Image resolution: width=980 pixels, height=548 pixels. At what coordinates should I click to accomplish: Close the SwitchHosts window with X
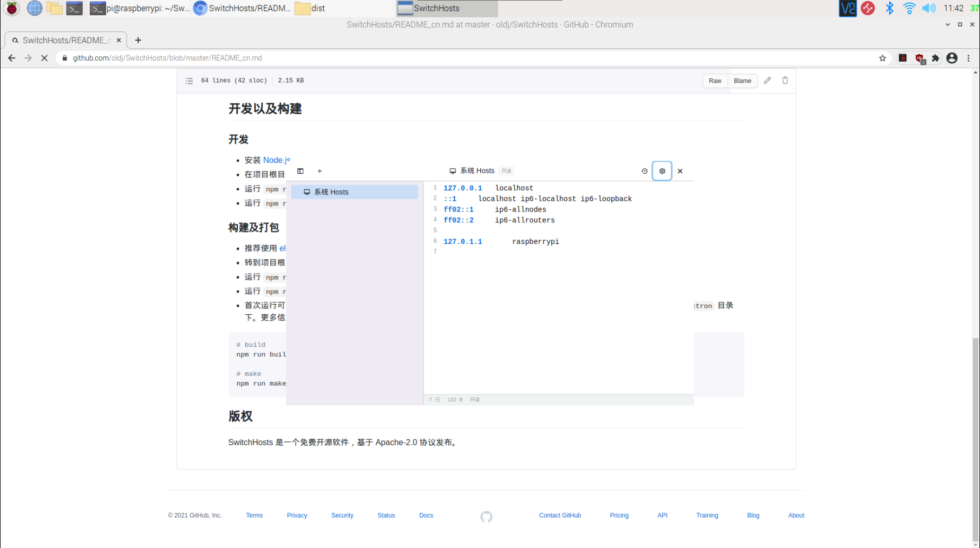(x=680, y=171)
